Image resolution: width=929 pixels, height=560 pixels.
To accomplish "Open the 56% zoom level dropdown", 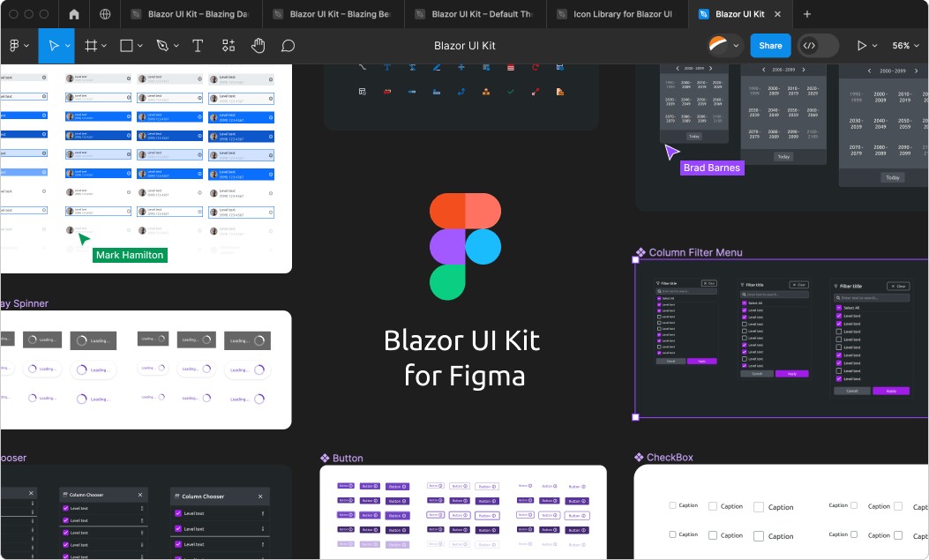I will coord(904,45).
